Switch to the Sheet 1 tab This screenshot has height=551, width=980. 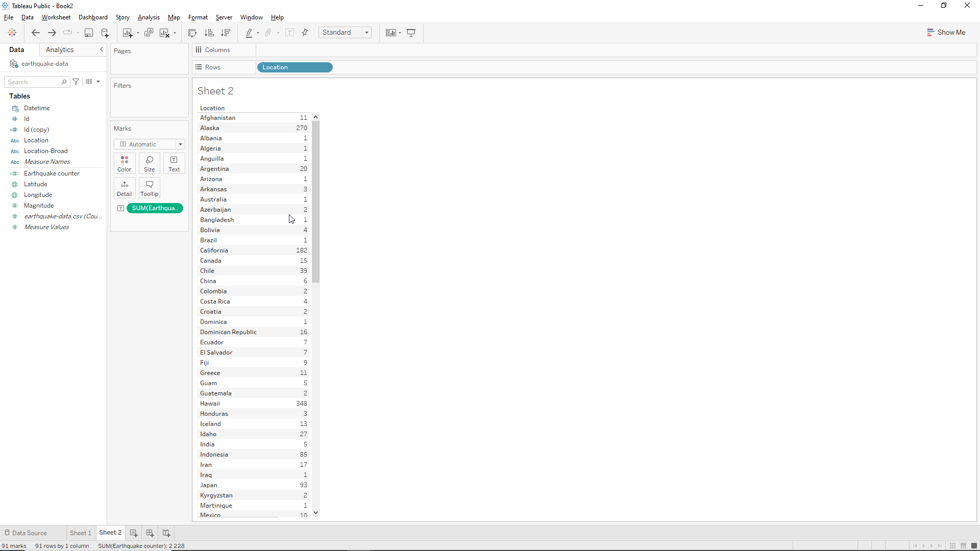[x=81, y=533]
